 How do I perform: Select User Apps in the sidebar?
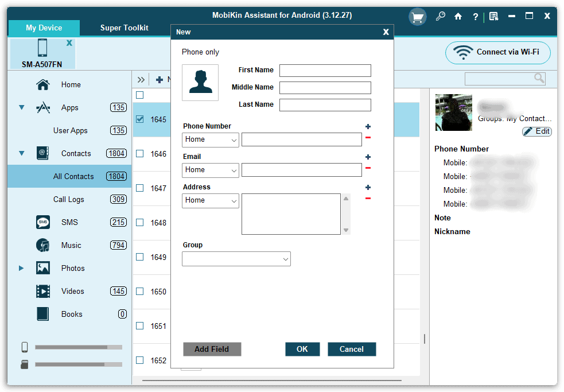[x=70, y=130]
